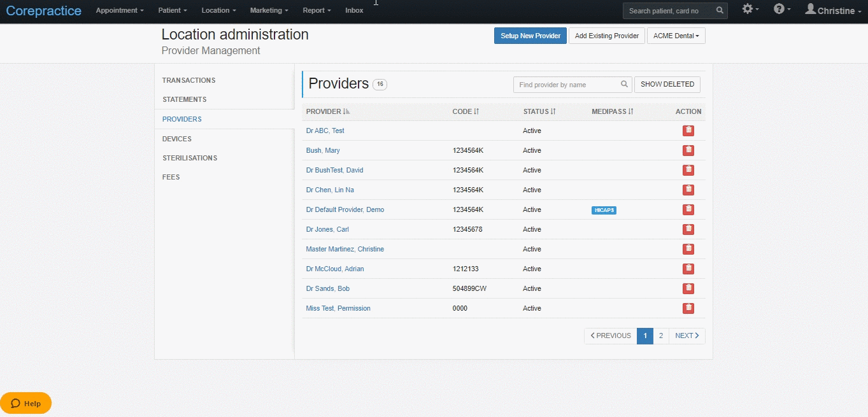This screenshot has height=417, width=868.
Task: Delete provider Dr Sands, Bob
Action: [x=688, y=288]
